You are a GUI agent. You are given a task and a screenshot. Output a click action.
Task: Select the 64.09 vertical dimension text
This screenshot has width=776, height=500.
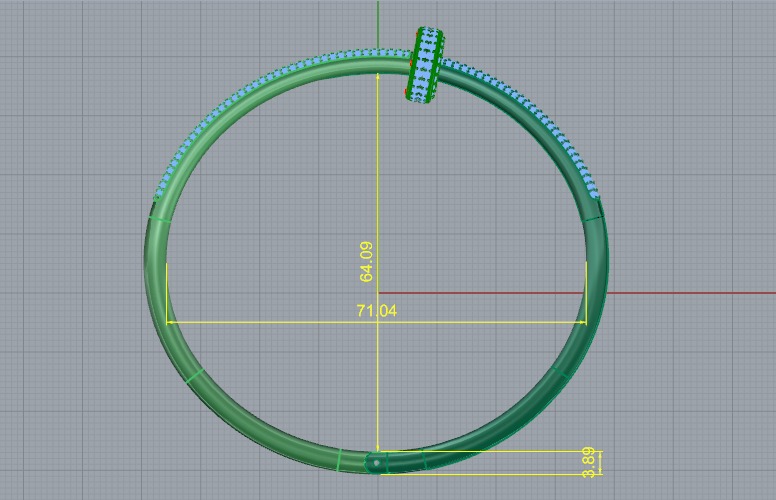(x=366, y=262)
